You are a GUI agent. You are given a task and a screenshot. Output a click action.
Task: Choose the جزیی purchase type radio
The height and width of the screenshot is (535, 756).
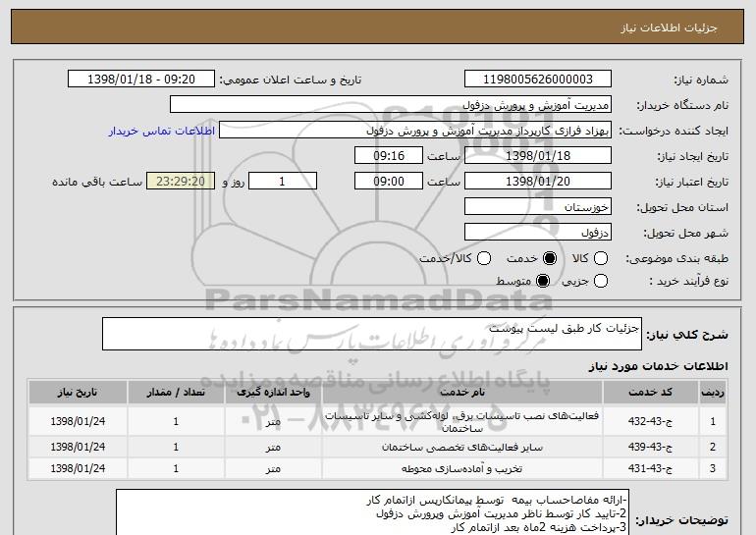coord(601,281)
